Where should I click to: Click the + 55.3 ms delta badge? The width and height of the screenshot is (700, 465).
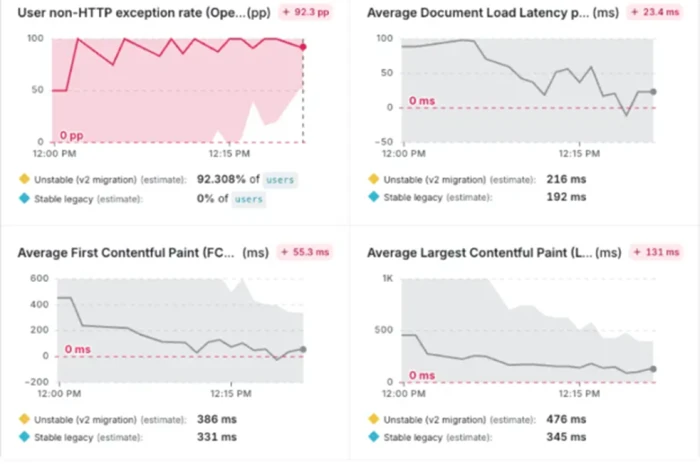305,252
